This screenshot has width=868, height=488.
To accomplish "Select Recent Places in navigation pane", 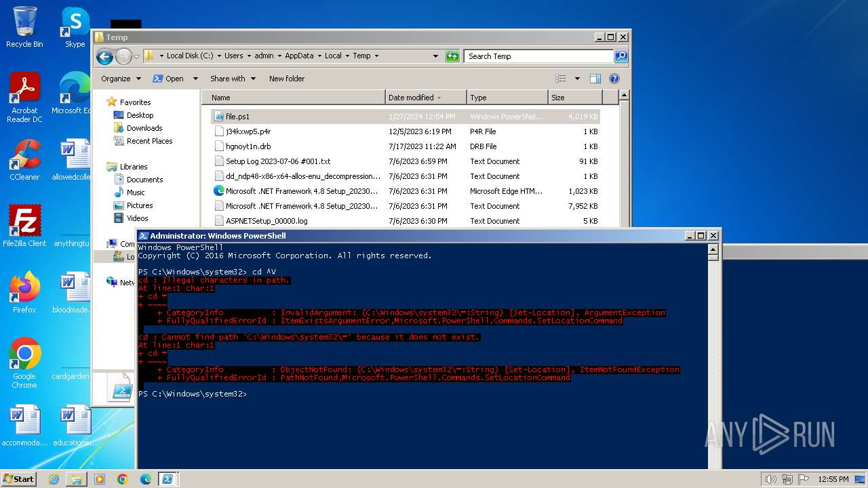I will 149,141.
